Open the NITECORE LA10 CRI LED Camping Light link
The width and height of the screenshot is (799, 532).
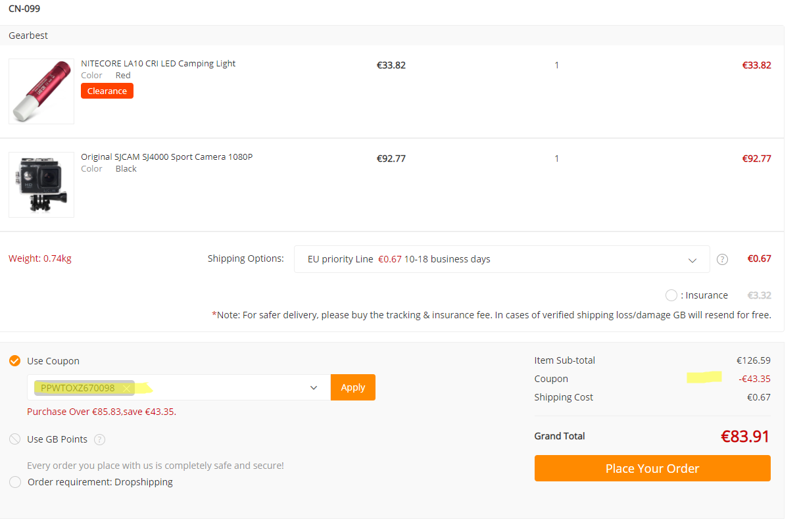158,64
